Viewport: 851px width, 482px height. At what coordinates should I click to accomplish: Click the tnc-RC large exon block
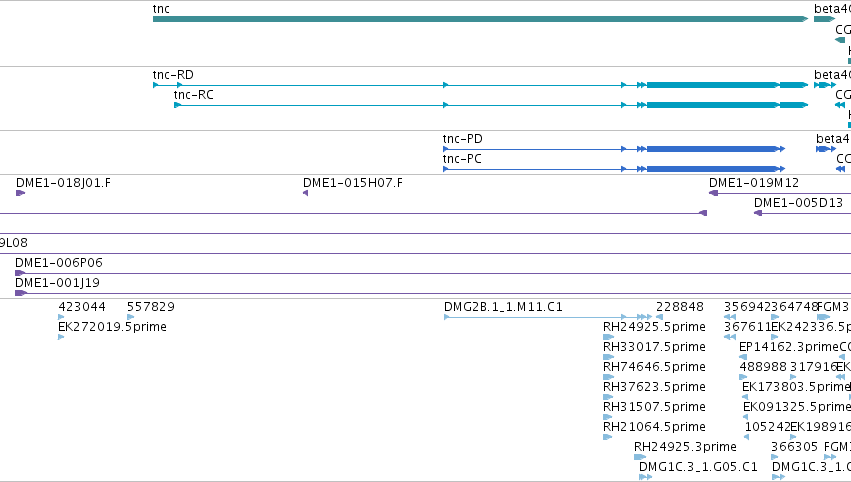click(x=712, y=105)
